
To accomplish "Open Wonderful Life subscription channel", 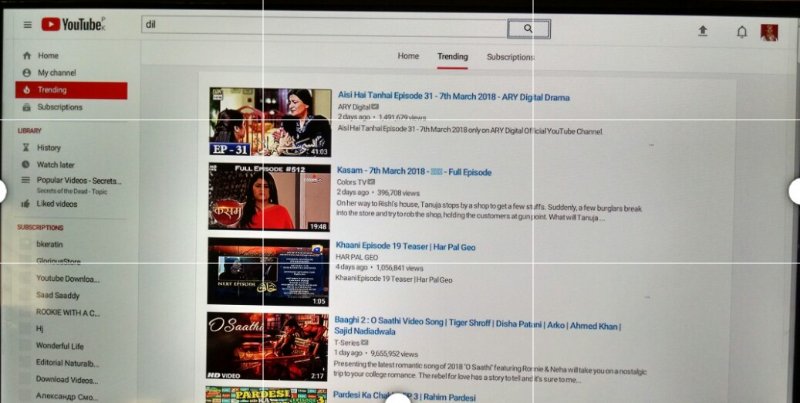I will pos(59,346).
